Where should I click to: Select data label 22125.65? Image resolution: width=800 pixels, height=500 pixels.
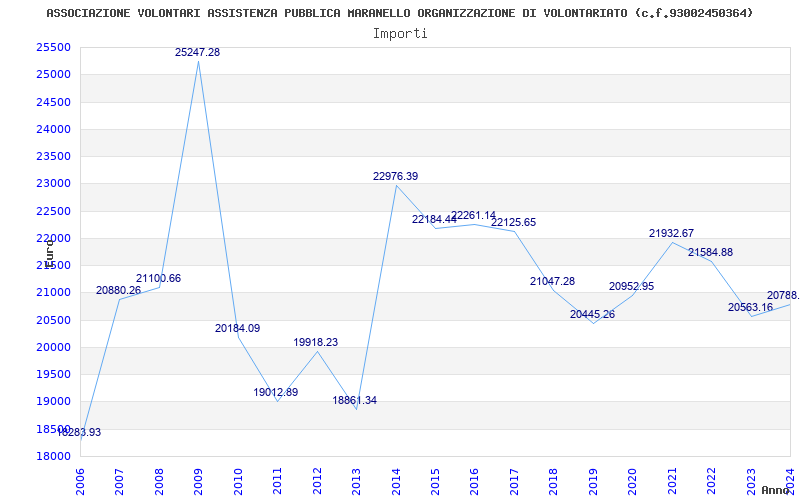click(513, 222)
